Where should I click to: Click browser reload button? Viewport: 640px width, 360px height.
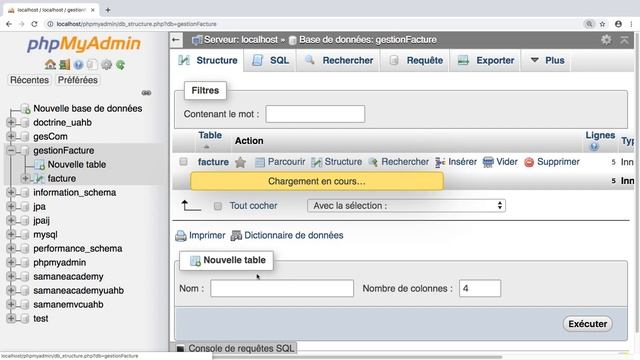35,24
